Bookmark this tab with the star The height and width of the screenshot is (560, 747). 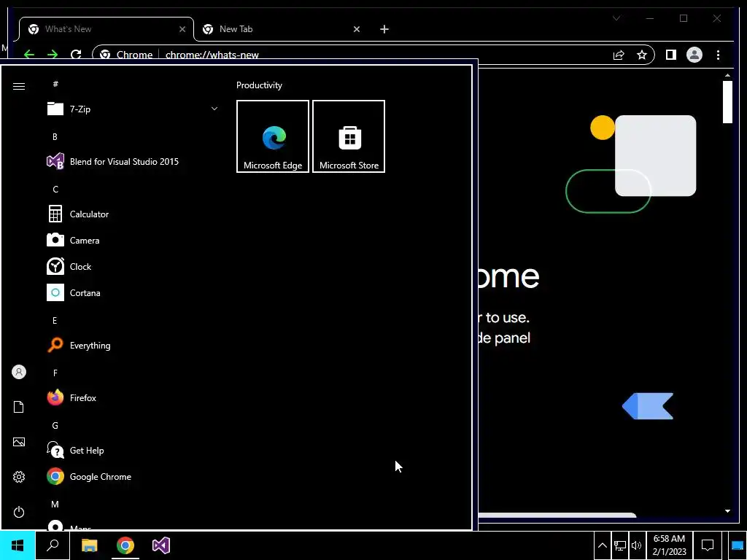tap(642, 55)
